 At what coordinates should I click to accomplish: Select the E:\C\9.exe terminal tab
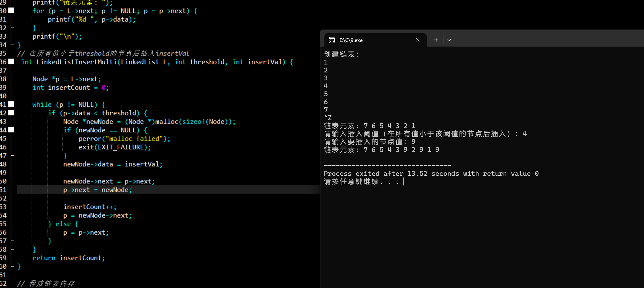pyautogui.click(x=375, y=40)
